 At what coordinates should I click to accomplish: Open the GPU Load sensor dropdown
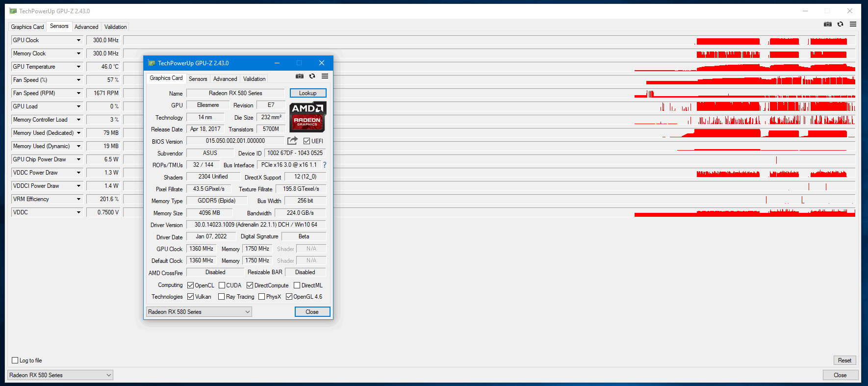[78, 106]
